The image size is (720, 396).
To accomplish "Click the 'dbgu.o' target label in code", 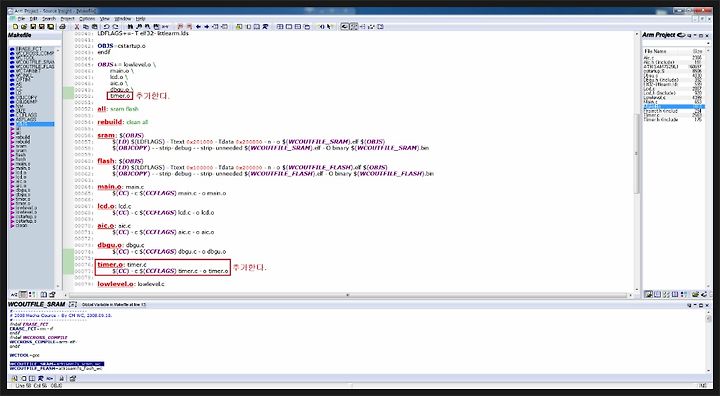I will pos(109,245).
